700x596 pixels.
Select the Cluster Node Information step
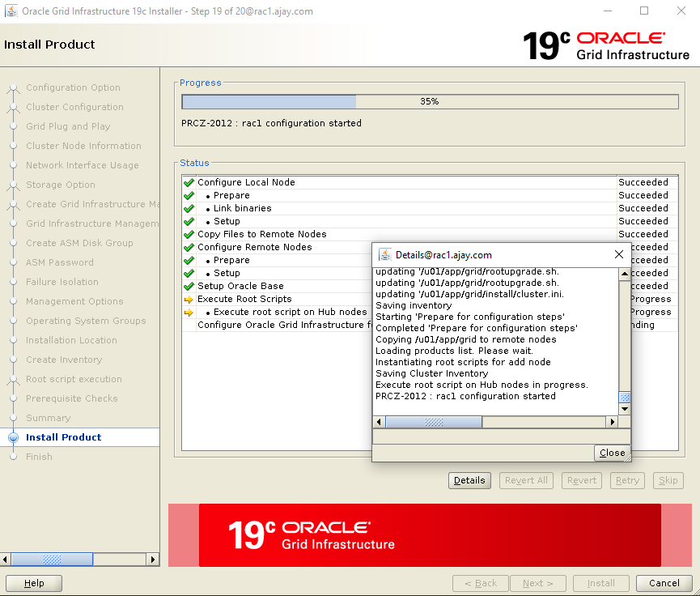click(x=83, y=146)
